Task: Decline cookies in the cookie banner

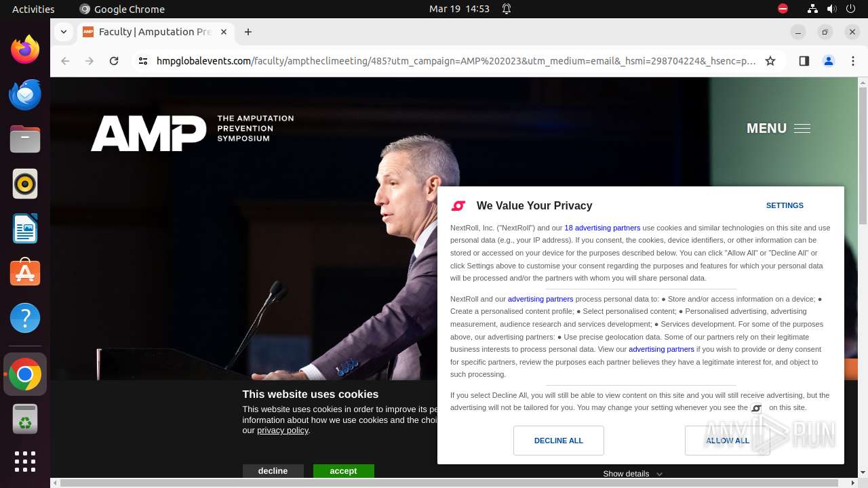Action: click(273, 471)
